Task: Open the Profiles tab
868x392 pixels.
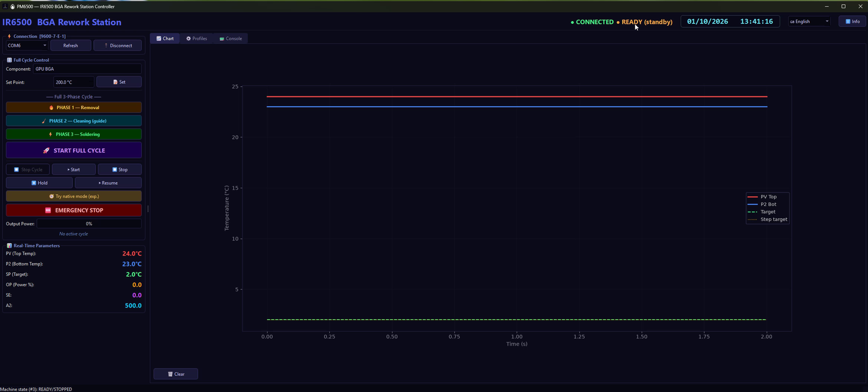Action: click(196, 39)
